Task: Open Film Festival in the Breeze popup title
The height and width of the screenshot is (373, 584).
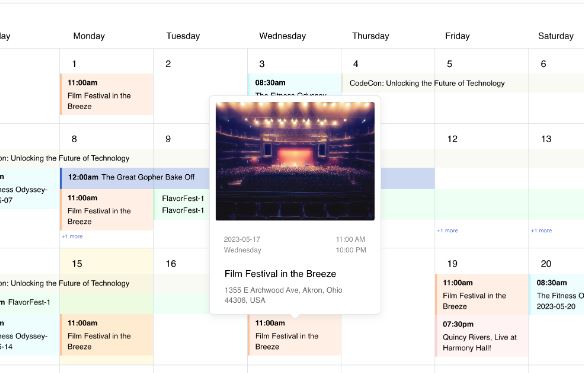Action: (280, 274)
